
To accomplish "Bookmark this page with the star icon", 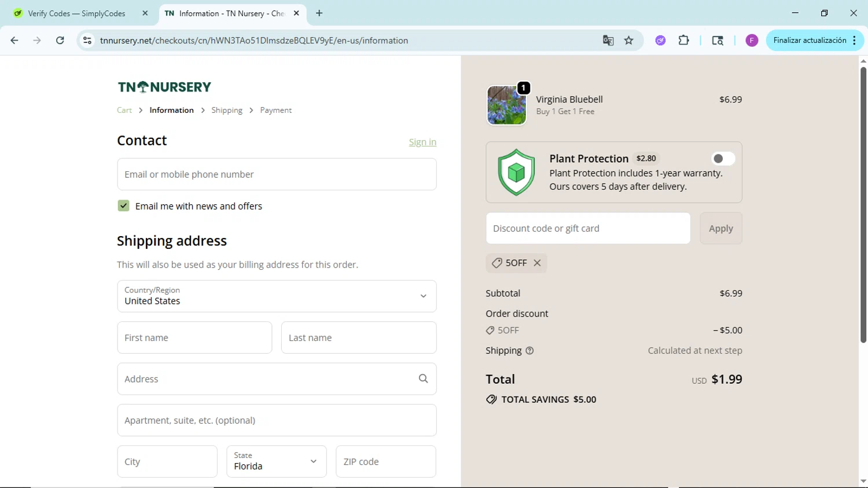I will tap(629, 41).
